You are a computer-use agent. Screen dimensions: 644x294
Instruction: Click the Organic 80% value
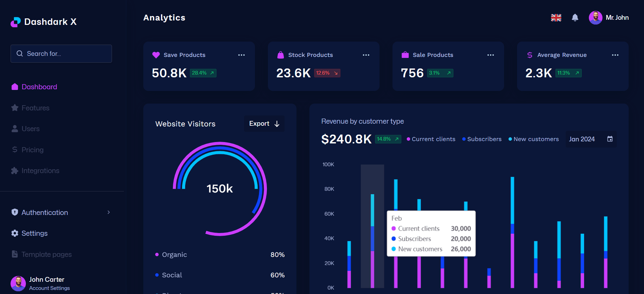[277, 254]
